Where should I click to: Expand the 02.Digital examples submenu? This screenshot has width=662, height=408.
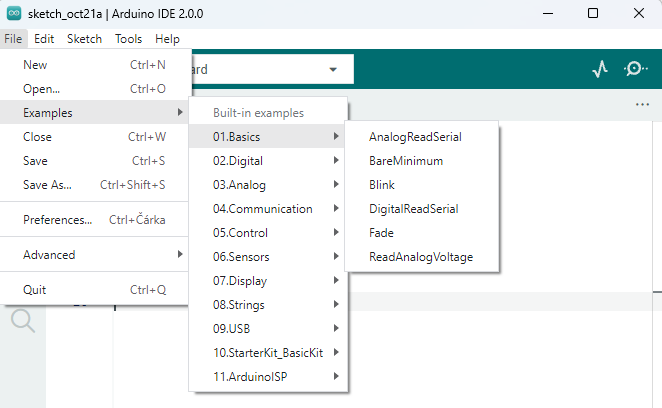268,160
